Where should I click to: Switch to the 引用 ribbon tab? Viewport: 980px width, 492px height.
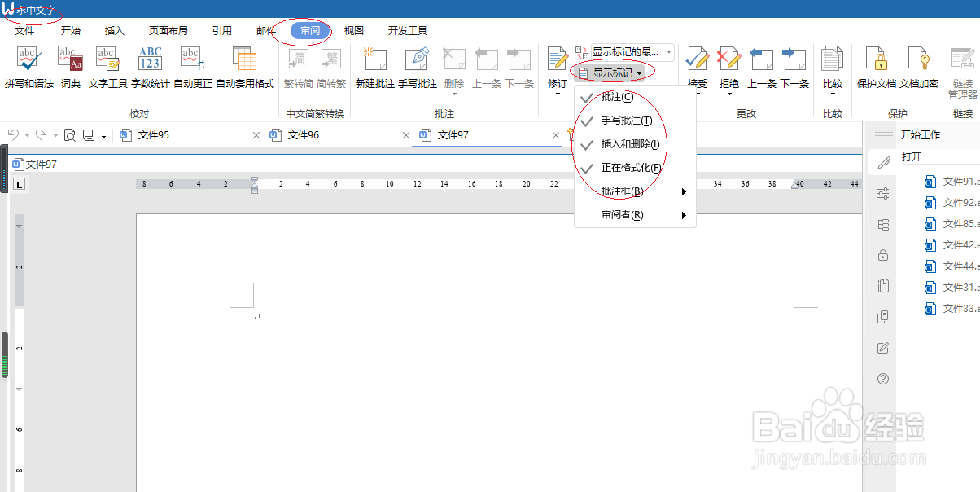coord(222,31)
